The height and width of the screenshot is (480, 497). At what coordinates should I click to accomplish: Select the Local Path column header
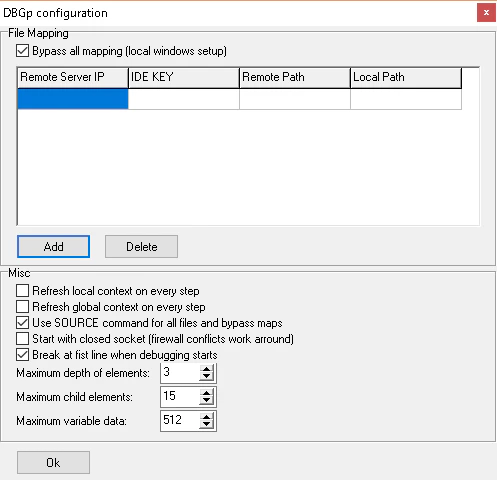[406, 78]
